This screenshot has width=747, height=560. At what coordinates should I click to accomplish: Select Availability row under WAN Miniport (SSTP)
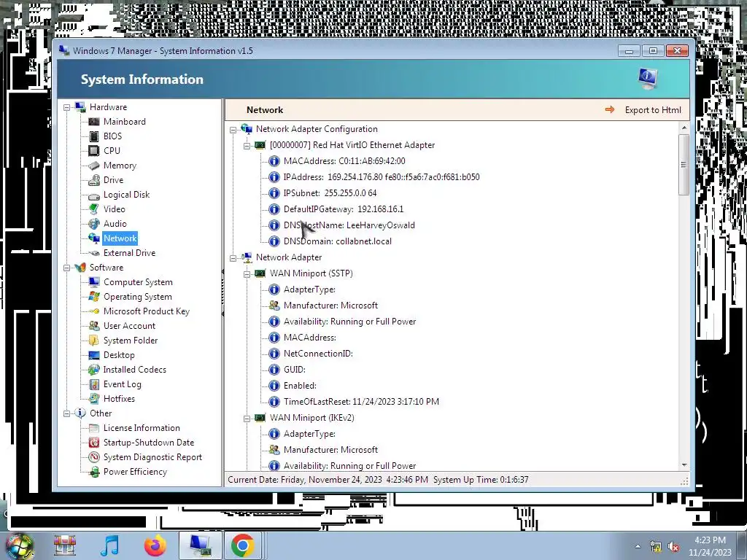click(x=349, y=322)
